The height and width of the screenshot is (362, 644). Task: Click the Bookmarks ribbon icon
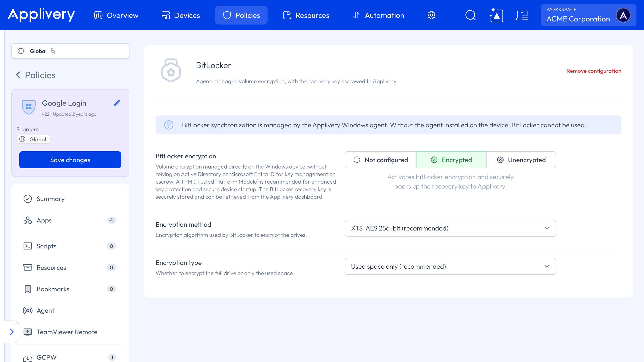(28, 289)
